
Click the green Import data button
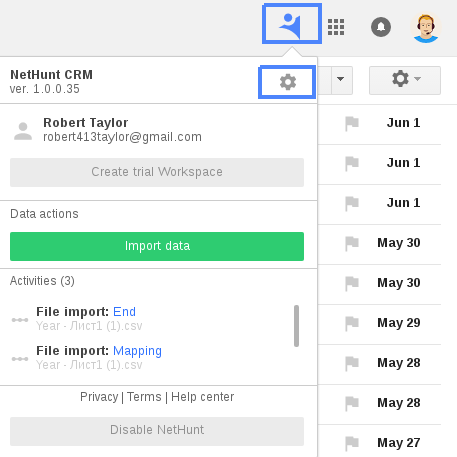pyautogui.click(x=157, y=246)
